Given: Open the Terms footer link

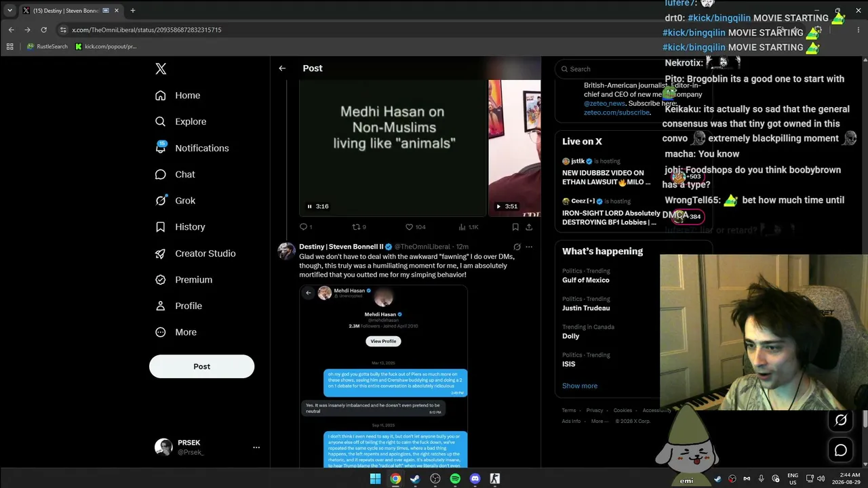Looking at the screenshot, I should pyautogui.click(x=569, y=410).
